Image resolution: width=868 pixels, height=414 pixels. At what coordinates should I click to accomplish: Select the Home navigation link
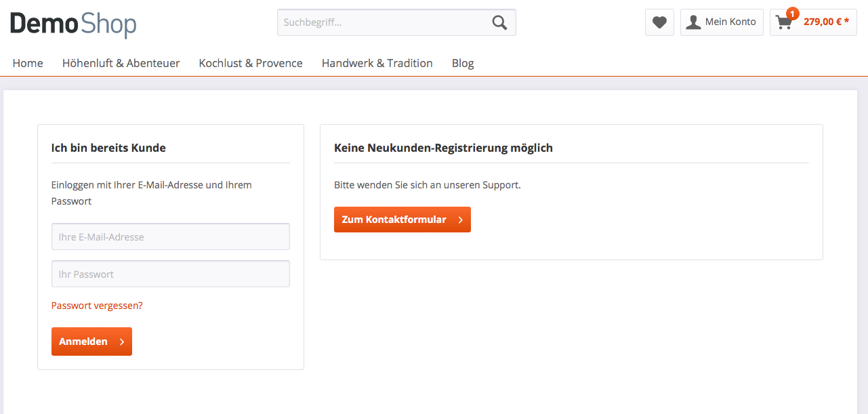pyautogui.click(x=27, y=63)
